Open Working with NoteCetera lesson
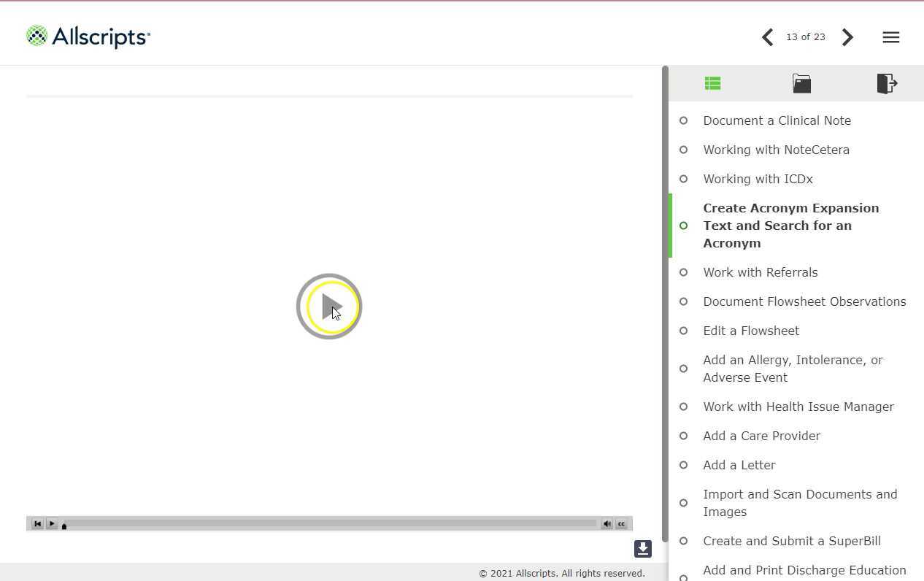Image resolution: width=924 pixels, height=581 pixels. [776, 150]
